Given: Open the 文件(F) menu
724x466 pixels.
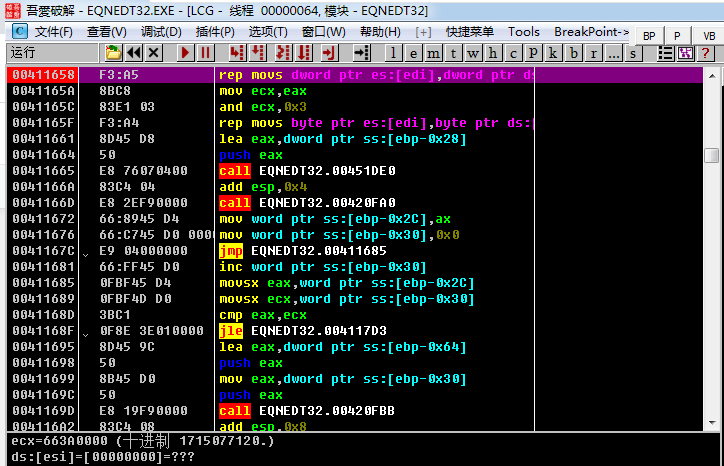Looking at the screenshot, I should coord(54,32).
